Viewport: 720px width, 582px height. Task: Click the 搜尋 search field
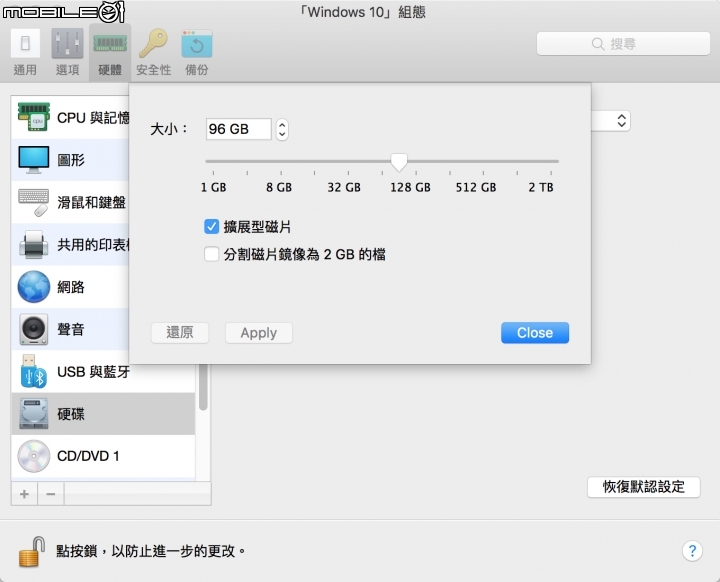(623, 44)
